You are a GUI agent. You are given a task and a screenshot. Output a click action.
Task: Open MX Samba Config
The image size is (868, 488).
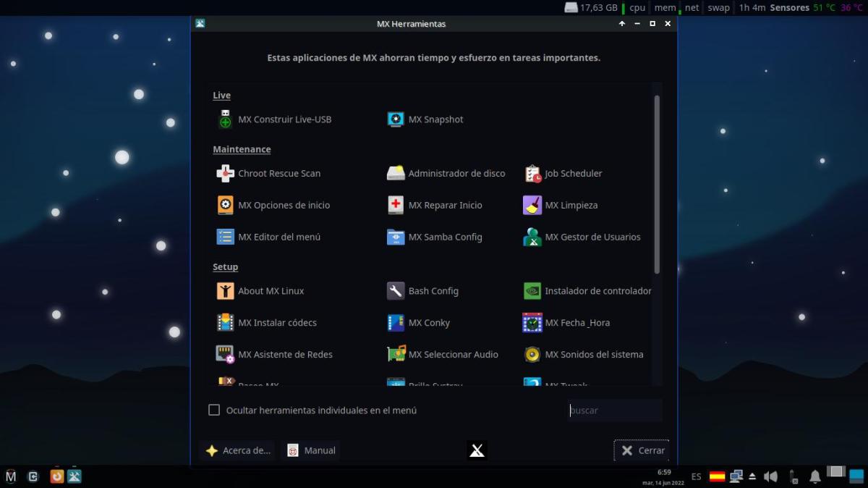point(435,237)
